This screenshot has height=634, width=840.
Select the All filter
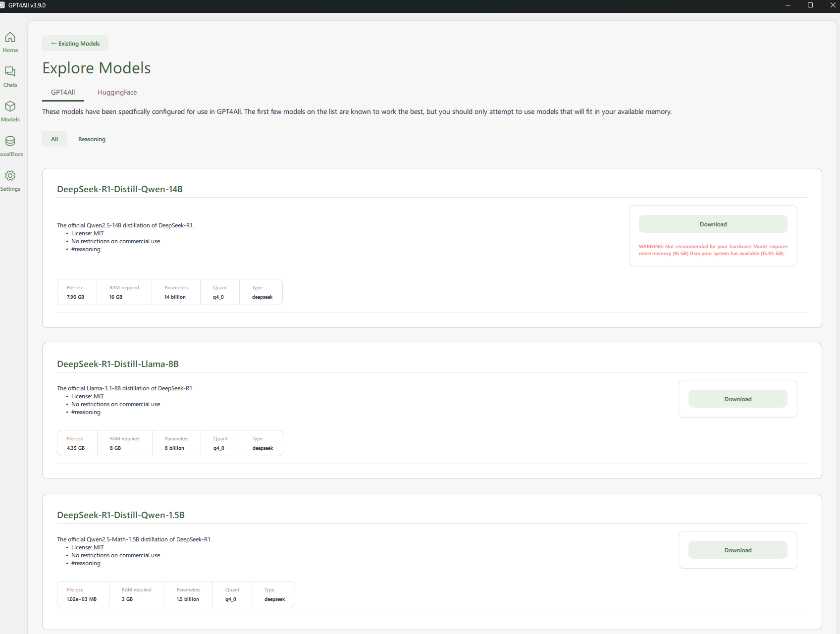coord(54,139)
